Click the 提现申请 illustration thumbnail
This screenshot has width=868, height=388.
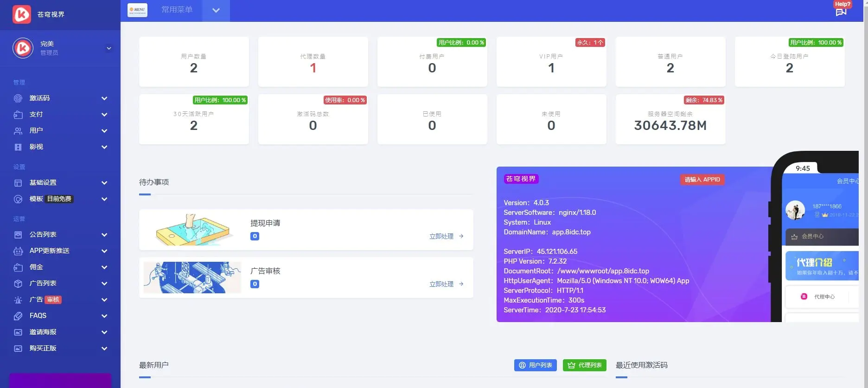(193, 230)
